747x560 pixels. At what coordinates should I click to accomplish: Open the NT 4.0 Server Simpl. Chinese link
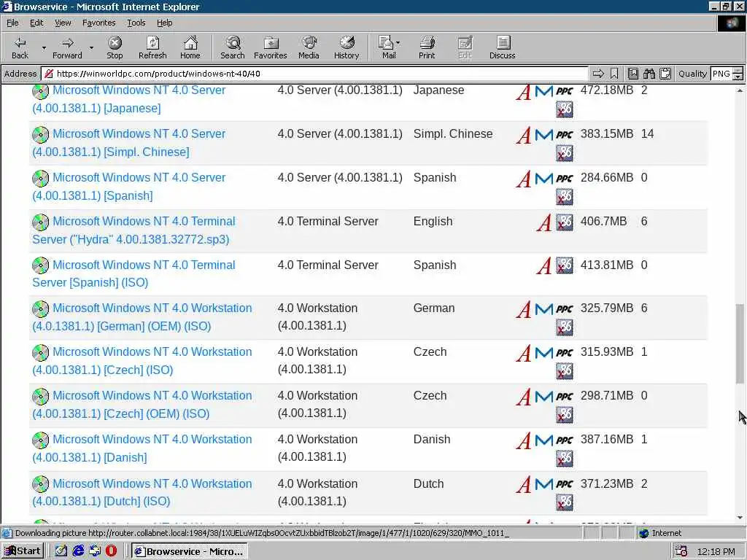(x=128, y=143)
